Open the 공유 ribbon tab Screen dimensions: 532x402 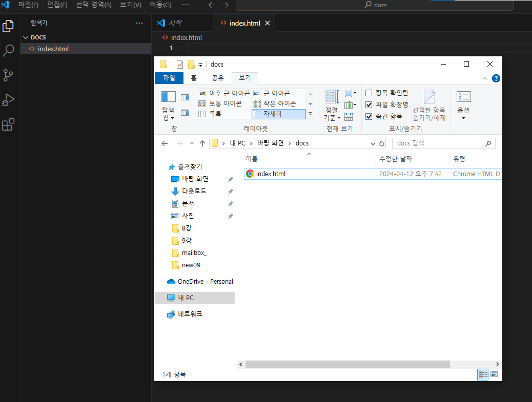[x=217, y=78]
